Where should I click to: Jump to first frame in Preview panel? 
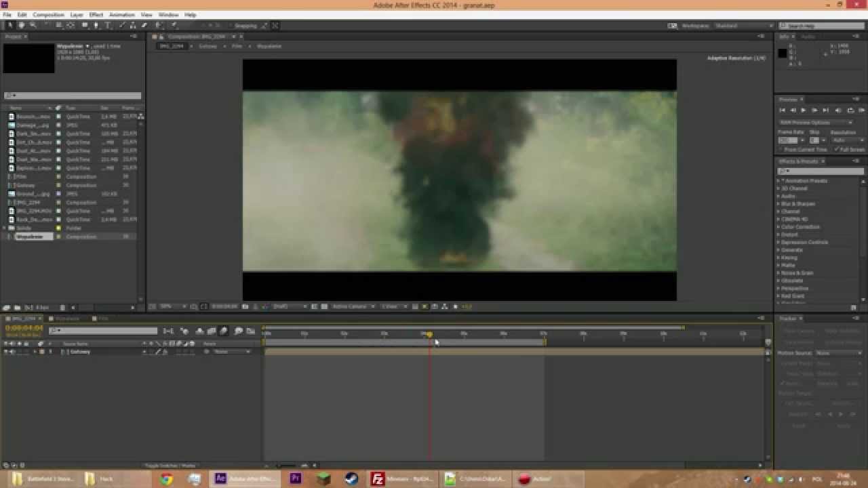click(782, 110)
